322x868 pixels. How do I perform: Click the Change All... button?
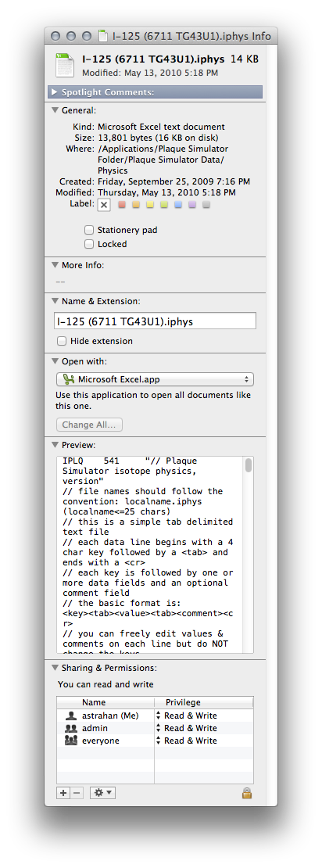point(89,425)
